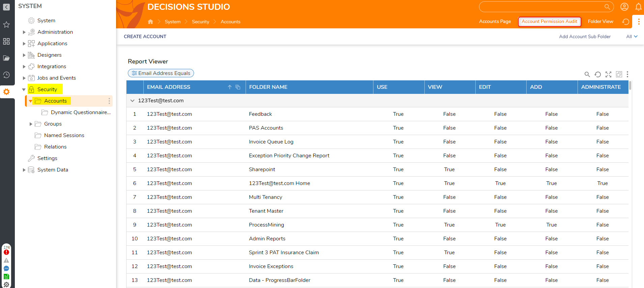644x288 pixels.
Task: Open the All filter dropdown
Action: point(632,36)
